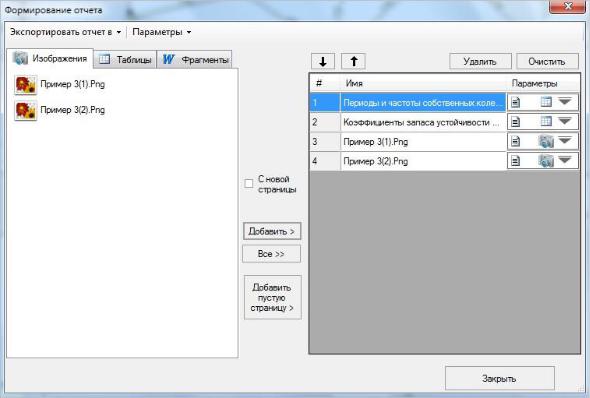Click table icon in row 1 parameters
590x398 pixels.
(546, 102)
